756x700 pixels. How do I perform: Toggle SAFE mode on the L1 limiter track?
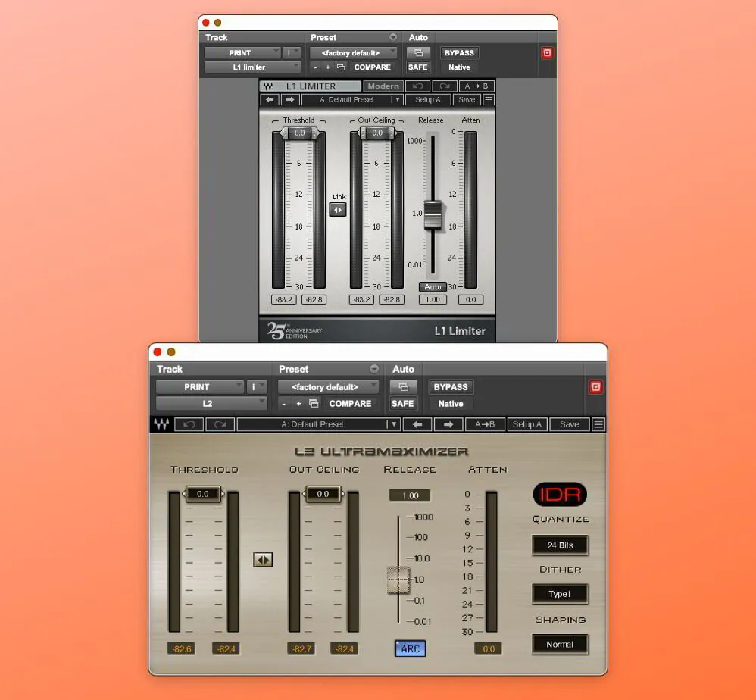pyautogui.click(x=418, y=67)
